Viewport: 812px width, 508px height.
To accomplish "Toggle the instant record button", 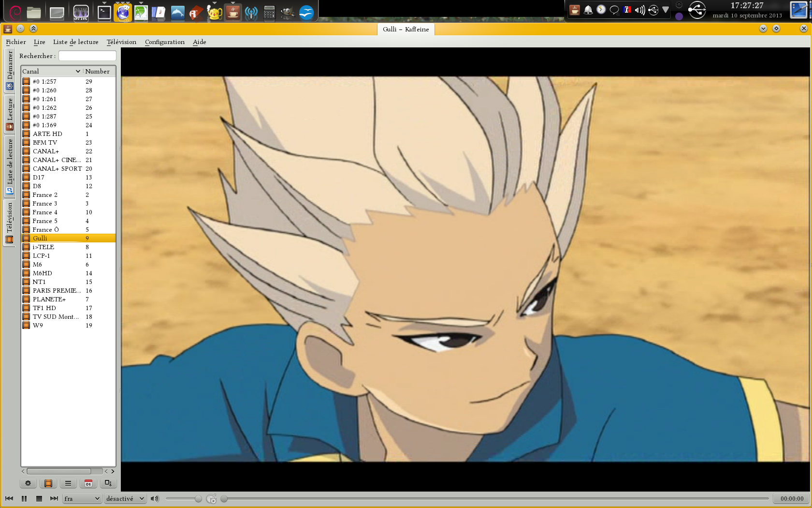I will [108, 483].
